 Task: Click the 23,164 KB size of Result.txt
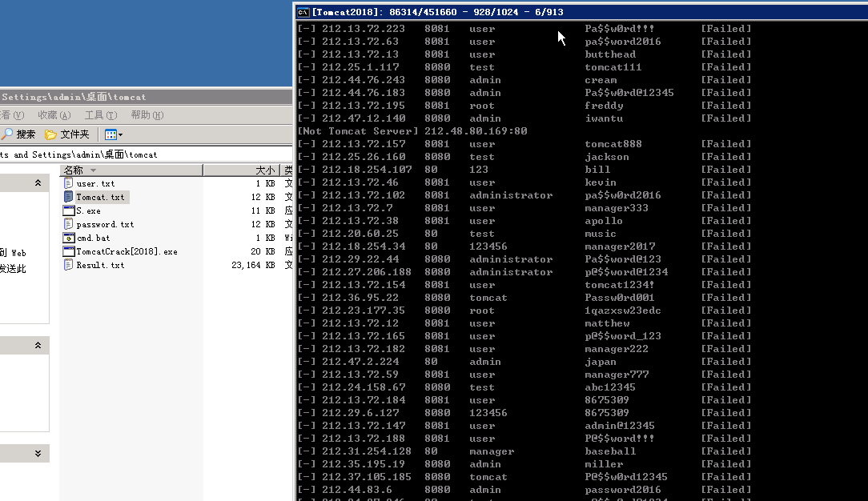pyautogui.click(x=253, y=265)
